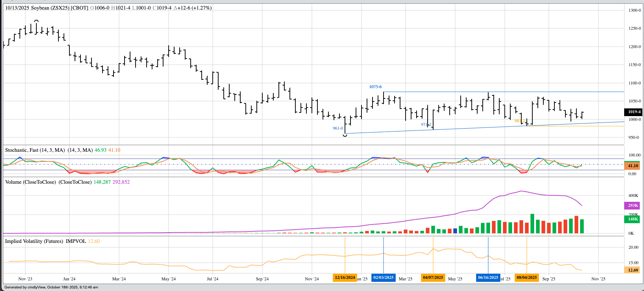Click the 02/03/2025 blue date marker

[383, 277]
